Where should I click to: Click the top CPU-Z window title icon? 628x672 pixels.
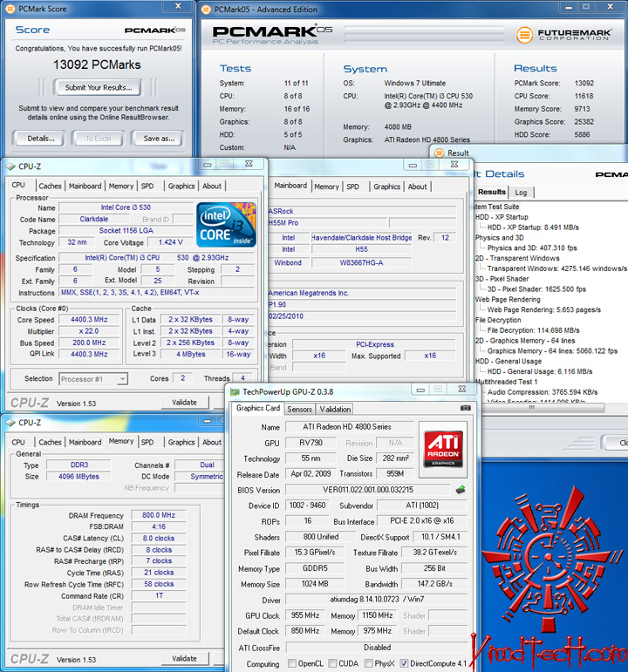tap(11, 166)
